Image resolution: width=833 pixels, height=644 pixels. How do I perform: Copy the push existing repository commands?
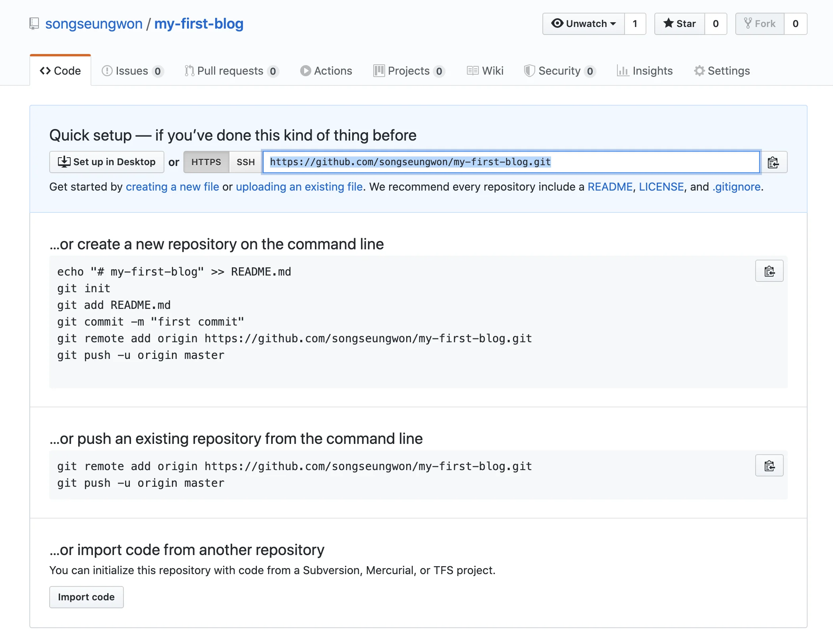point(769,466)
